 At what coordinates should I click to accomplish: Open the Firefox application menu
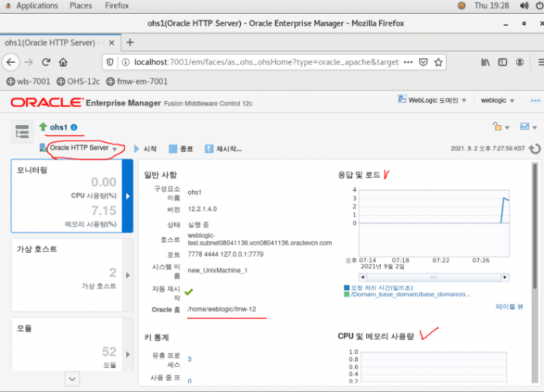(117, 5)
